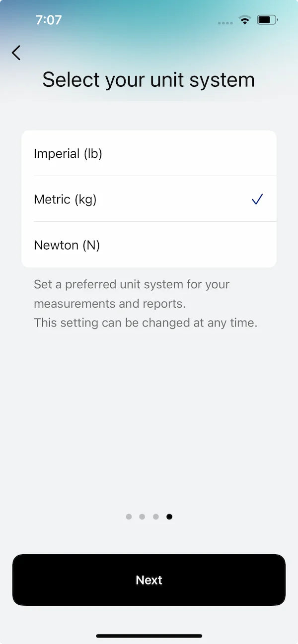Screen dimensions: 298x644
Task: Tap the third page indicator dot
Action: [156, 516]
